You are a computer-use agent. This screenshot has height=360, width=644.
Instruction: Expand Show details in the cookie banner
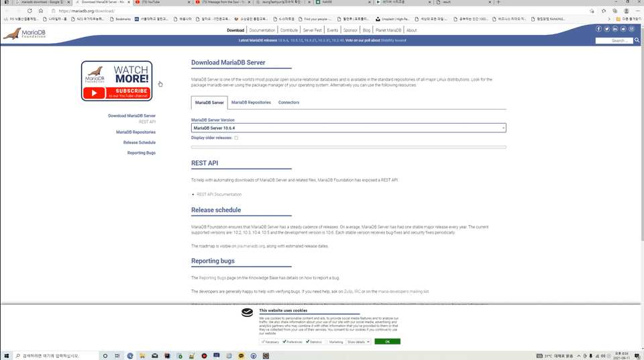pyautogui.click(x=358, y=342)
